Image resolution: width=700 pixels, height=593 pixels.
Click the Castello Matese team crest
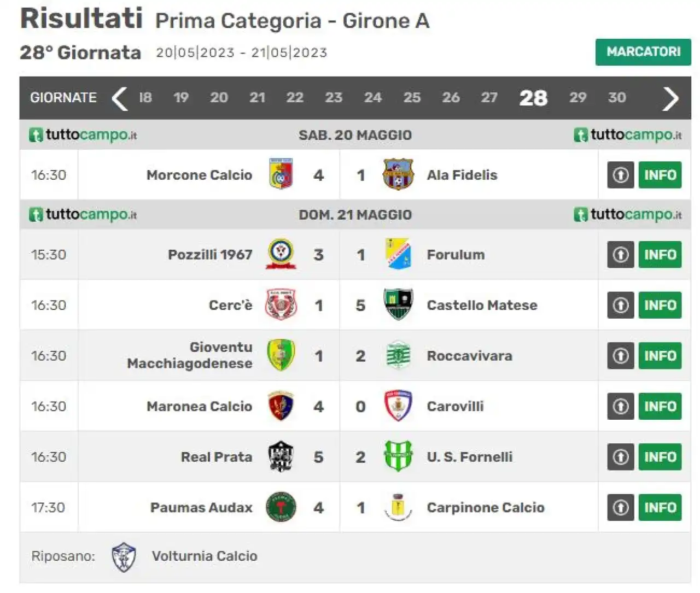click(x=398, y=304)
